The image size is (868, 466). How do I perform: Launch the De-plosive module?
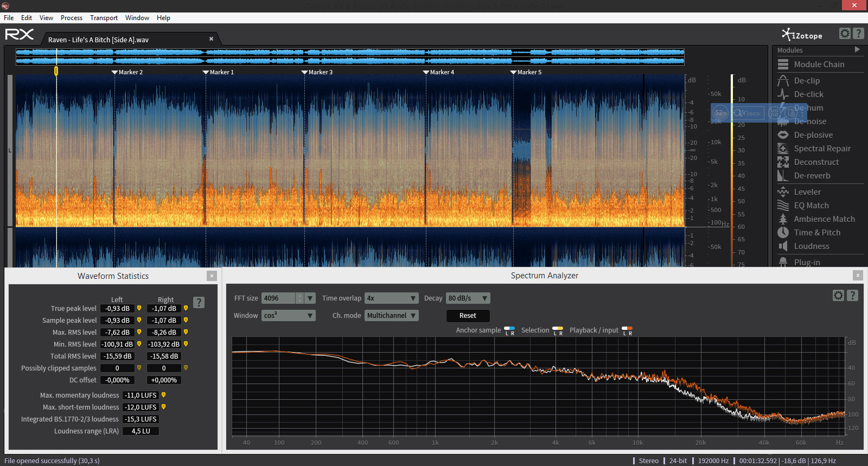pos(813,135)
